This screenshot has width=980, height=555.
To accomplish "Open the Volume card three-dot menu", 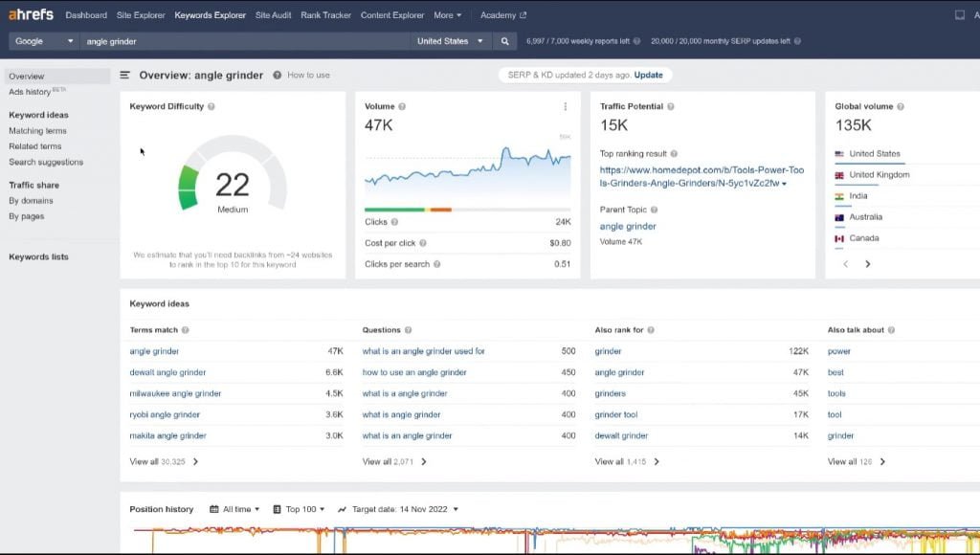I will (x=565, y=106).
